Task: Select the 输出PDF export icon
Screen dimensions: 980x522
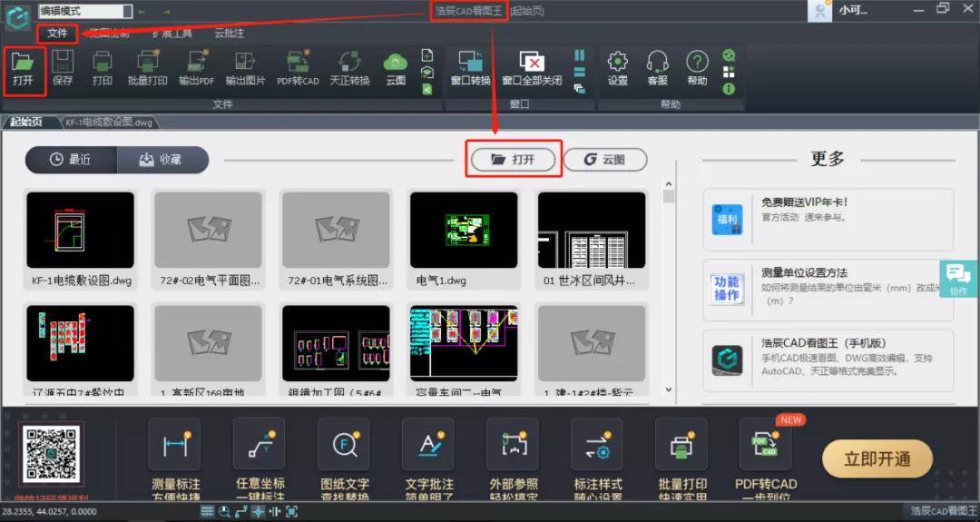Action: tap(196, 68)
